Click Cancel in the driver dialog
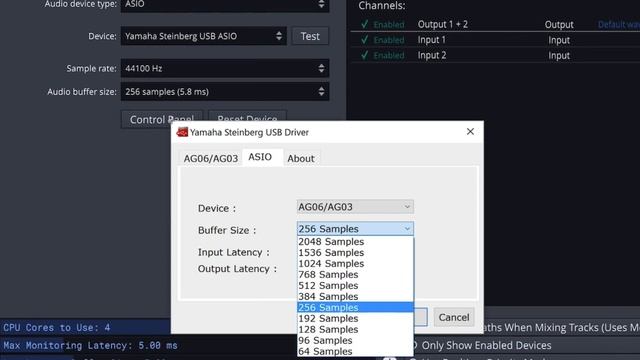640x360 pixels. point(454,317)
